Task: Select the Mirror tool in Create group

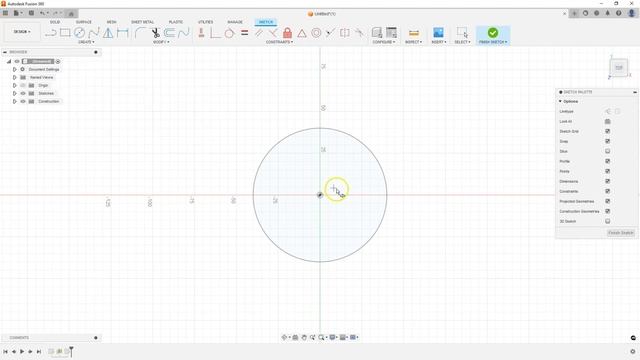Action: tap(108, 33)
